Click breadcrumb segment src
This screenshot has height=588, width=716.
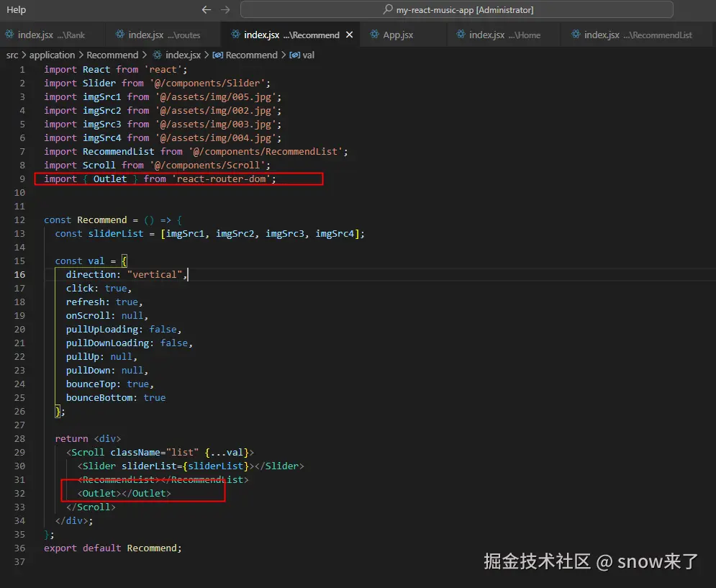[x=12, y=55]
